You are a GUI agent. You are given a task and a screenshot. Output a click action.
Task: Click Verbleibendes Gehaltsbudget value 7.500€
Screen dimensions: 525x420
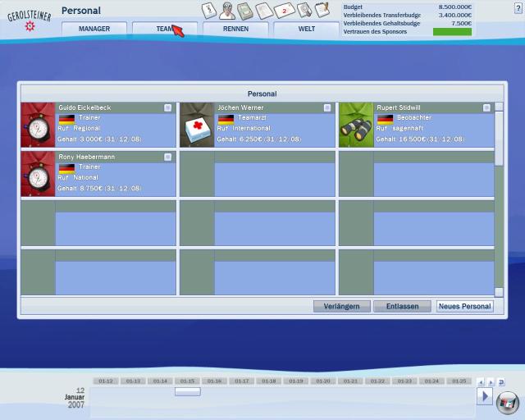(461, 23)
